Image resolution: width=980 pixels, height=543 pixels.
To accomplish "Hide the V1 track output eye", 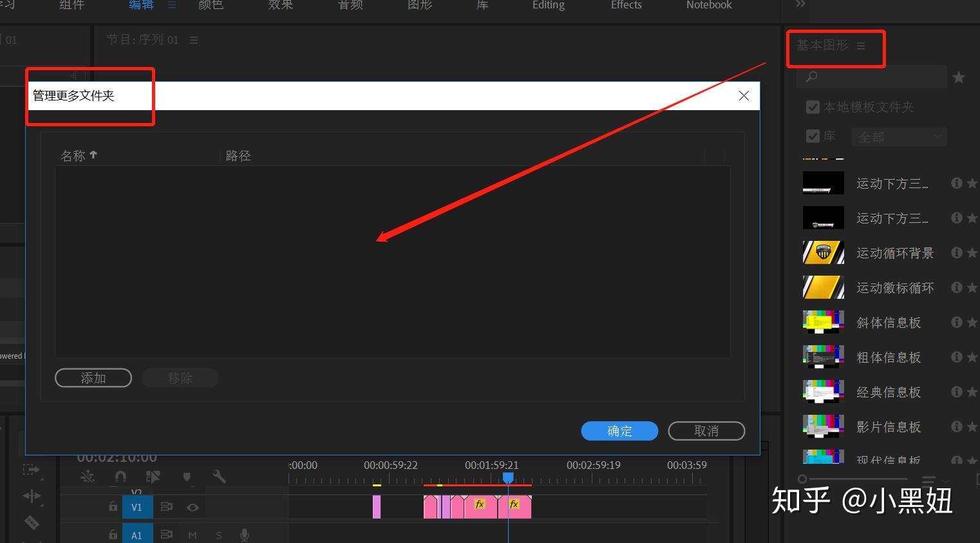I will [193, 508].
